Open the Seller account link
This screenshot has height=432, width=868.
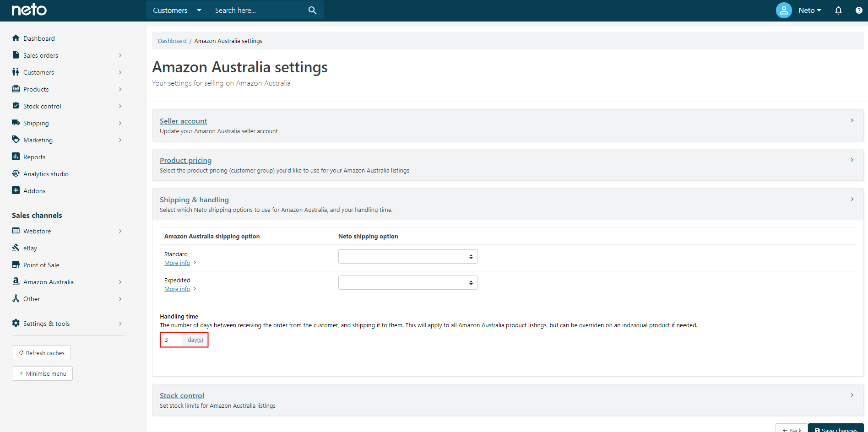click(x=183, y=121)
